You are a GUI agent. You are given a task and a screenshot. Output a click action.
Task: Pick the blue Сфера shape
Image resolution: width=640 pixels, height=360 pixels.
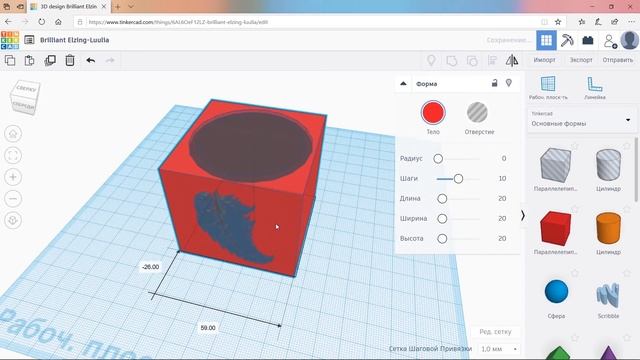pyautogui.click(x=556, y=291)
